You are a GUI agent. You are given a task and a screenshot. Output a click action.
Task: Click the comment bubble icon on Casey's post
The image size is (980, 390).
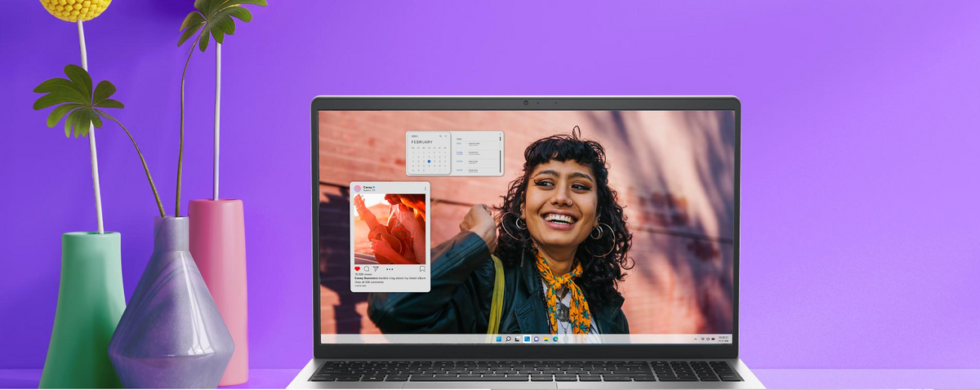click(366, 268)
